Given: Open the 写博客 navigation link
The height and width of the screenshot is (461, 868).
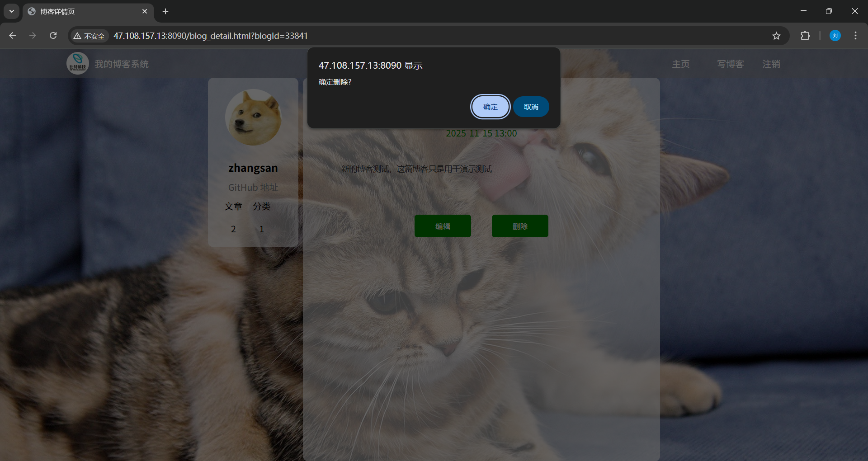Looking at the screenshot, I should click(x=731, y=64).
